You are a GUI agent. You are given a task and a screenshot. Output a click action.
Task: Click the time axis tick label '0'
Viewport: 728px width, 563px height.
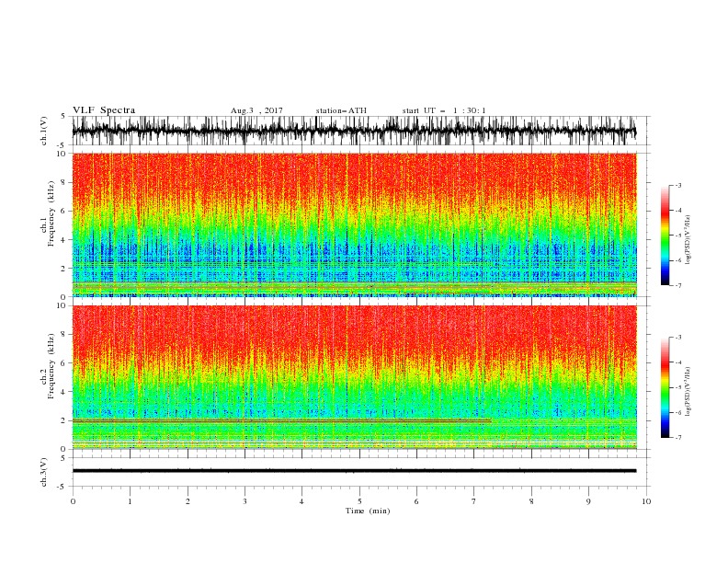[73, 501]
